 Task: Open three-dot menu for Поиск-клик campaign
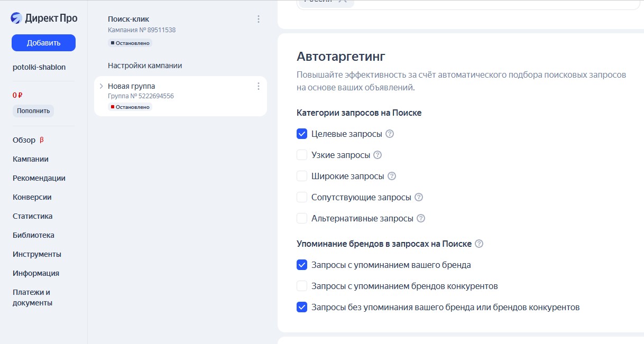tap(259, 19)
